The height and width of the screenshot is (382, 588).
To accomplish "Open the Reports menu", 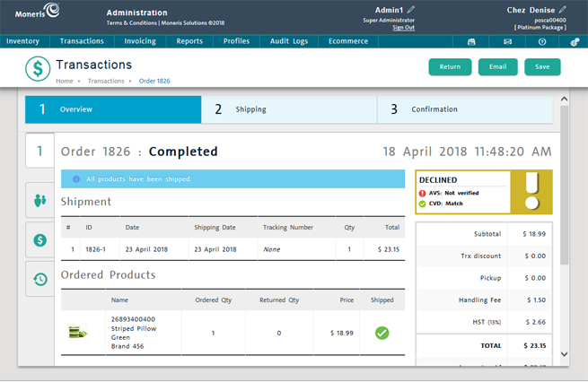I will (x=189, y=41).
